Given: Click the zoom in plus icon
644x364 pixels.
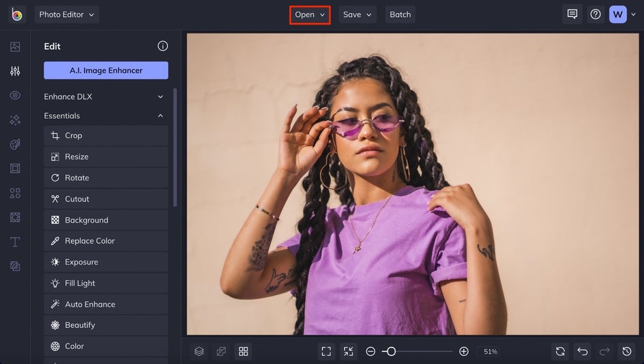Looking at the screenshot, I should tap(464, 351).
